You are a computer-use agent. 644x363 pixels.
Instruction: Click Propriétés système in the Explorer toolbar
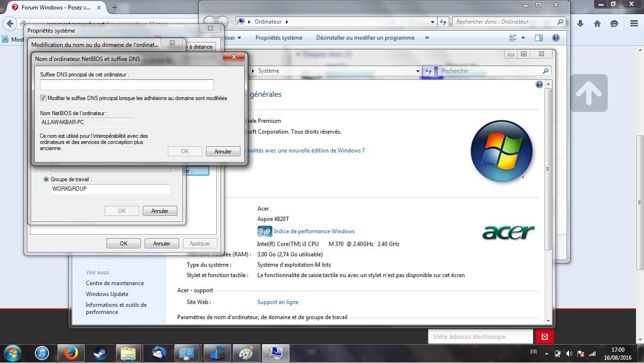coord(279,38)
